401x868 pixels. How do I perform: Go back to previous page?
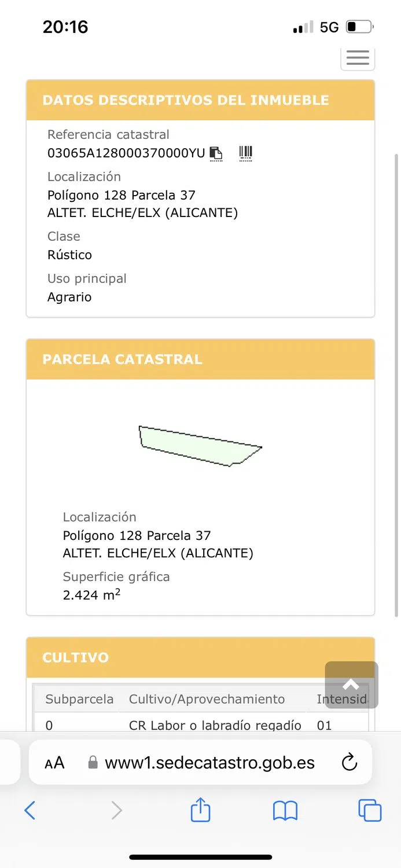tap(30, 810)
